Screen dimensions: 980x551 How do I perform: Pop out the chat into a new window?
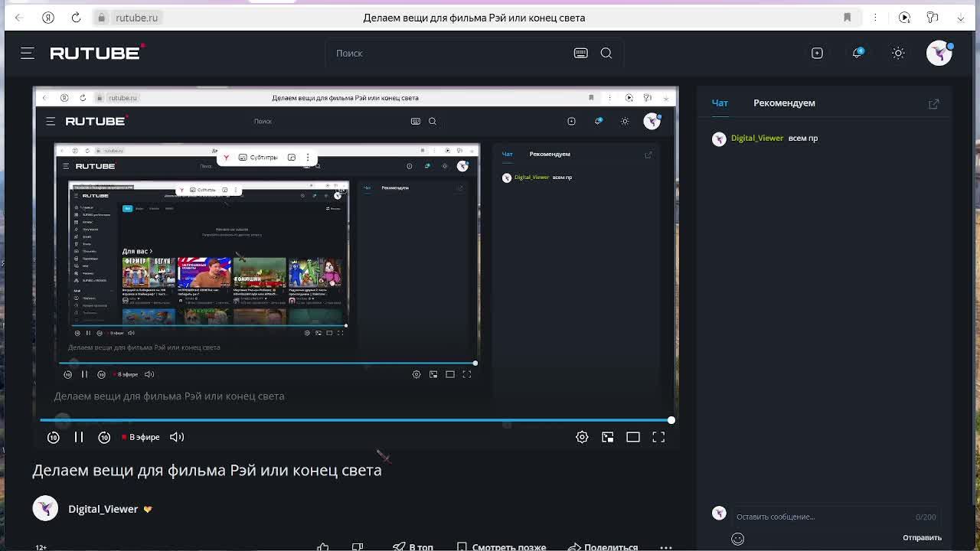934,103
